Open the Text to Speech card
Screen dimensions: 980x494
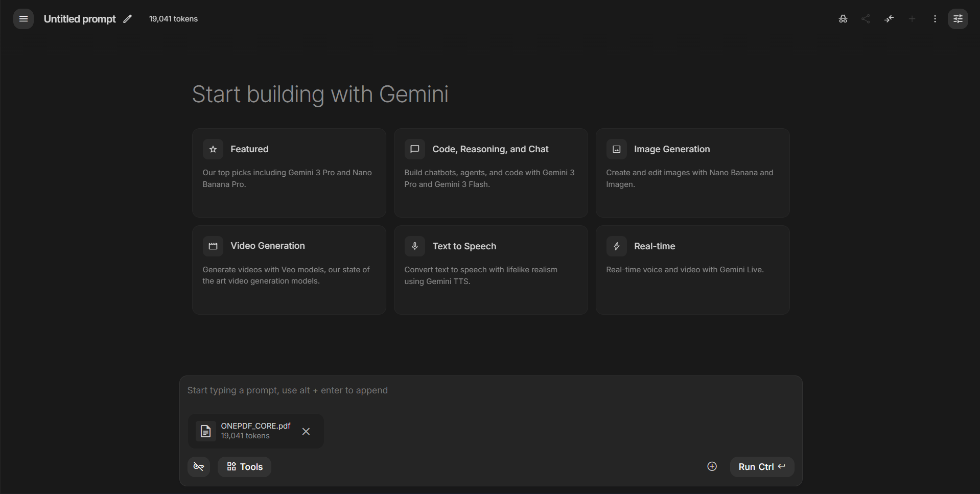pyautogui.click(x=490, y=270)
